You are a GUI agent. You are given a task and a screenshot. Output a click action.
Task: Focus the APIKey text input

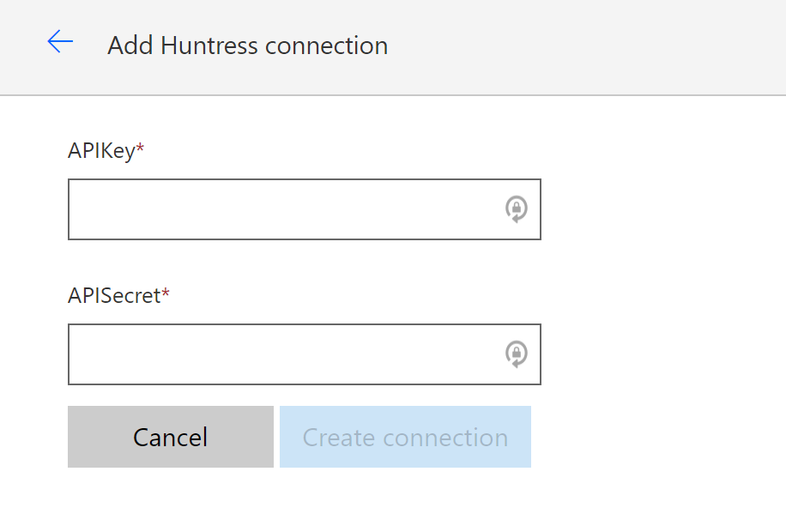point(283,209)
